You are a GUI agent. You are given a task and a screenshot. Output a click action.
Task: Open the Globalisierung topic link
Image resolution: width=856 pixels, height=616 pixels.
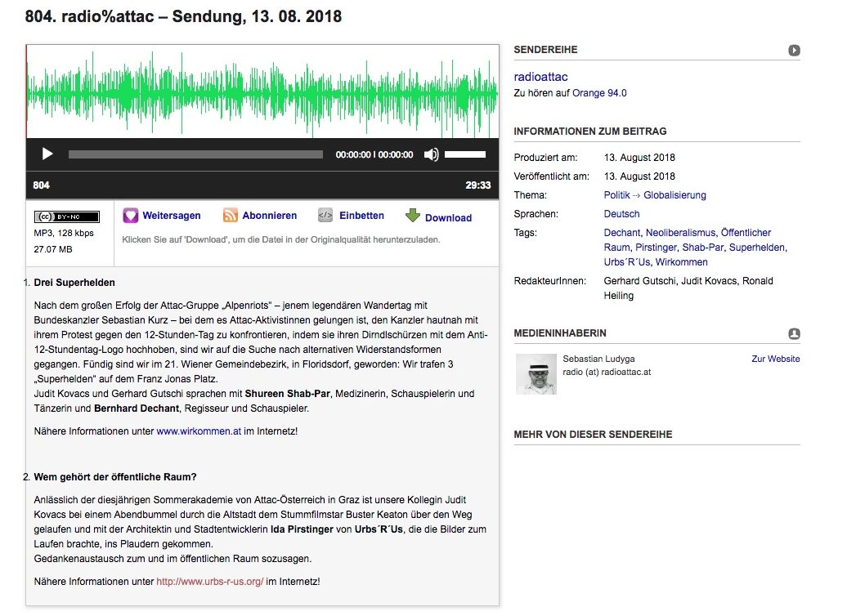click(674, 195)
